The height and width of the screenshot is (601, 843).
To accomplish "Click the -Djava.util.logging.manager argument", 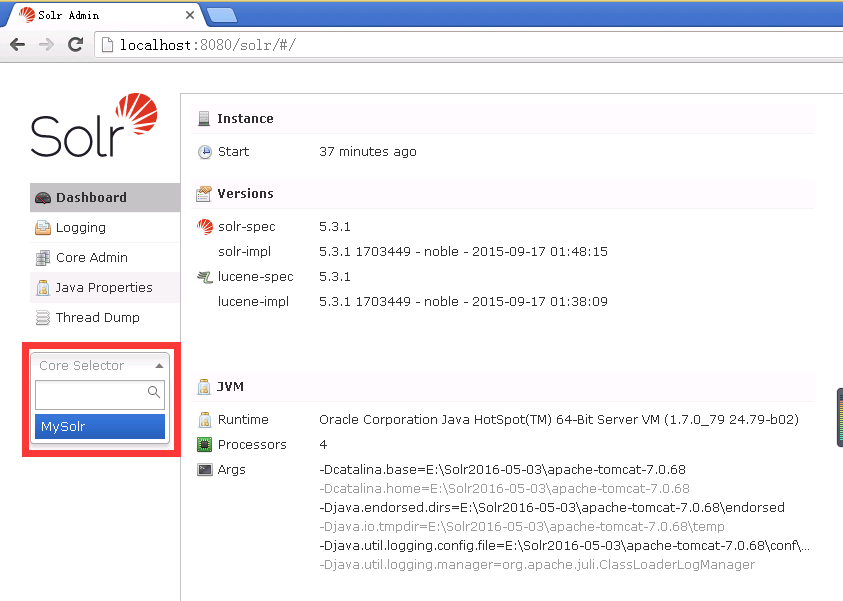I will coord(537,564).
